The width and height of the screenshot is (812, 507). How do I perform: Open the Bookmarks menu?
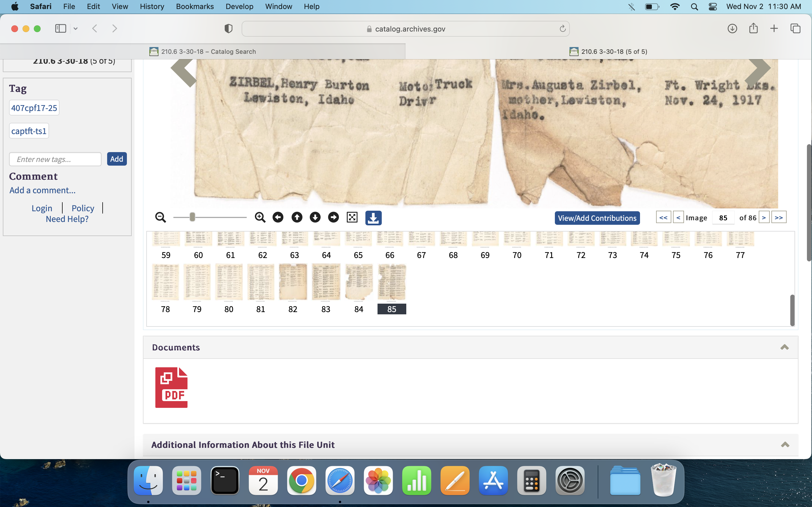click(195, 6)
